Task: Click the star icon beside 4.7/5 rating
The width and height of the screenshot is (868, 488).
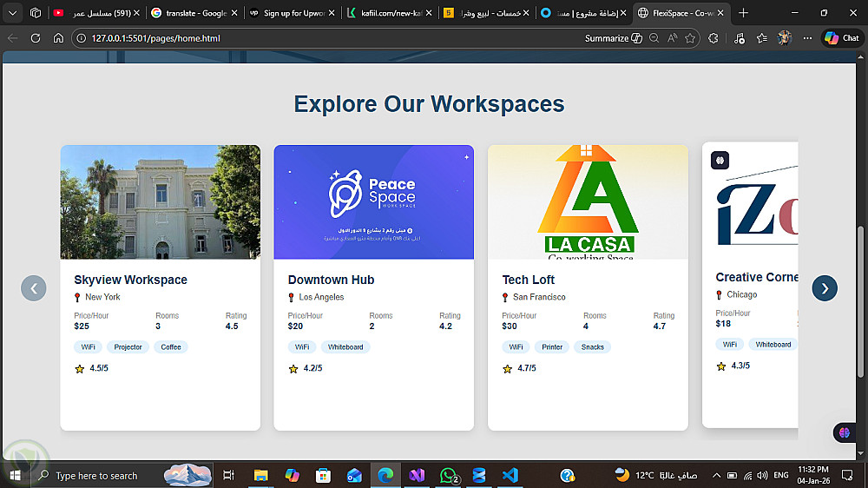Action: click(507, 368)
